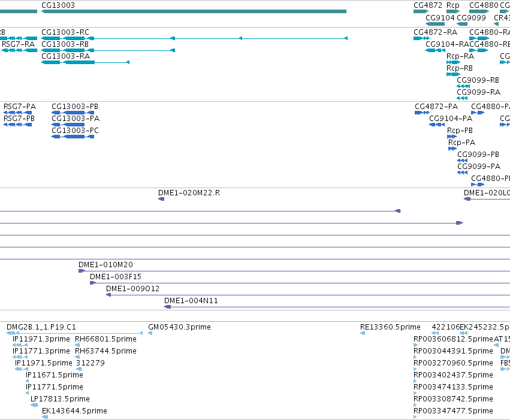Select the RP003308742.5prime EST label
Image resolution: width=510 pixels, height=420 pixels.
pyautogui.click(x=453, y=400)
